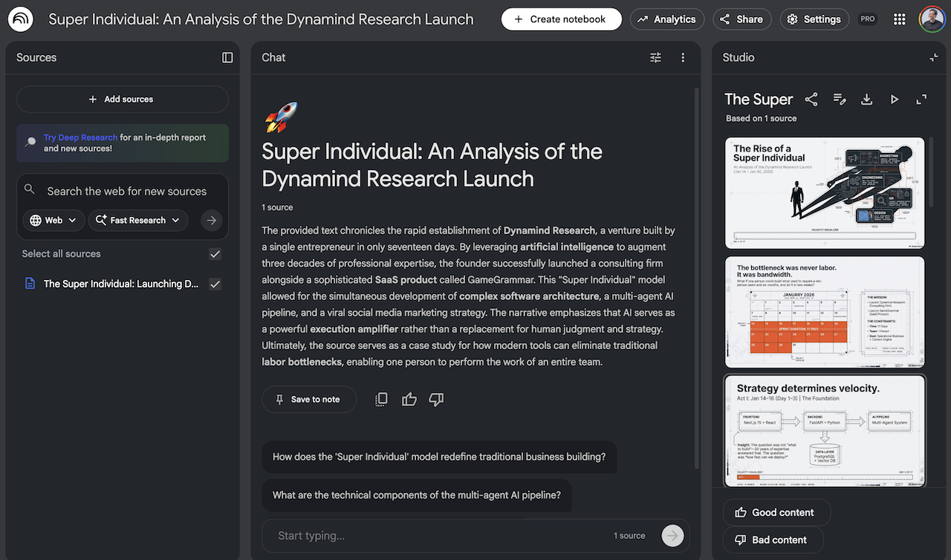The height and width of the screenshot is (560, 951).
Task: Give a thumbs up to the response
Action: click(409, 399)
